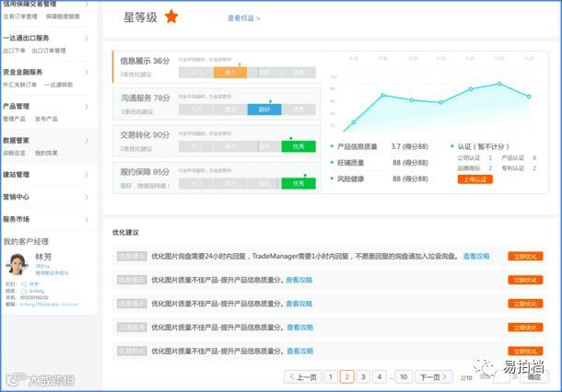Click the 专利认证 count

point(534,168)
